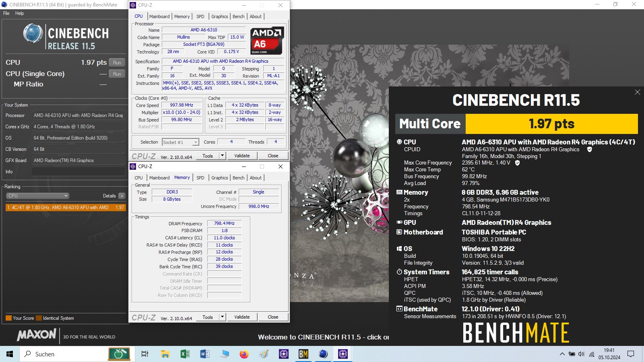Run the CPU Single Core benchmark

tap(117, 74)
